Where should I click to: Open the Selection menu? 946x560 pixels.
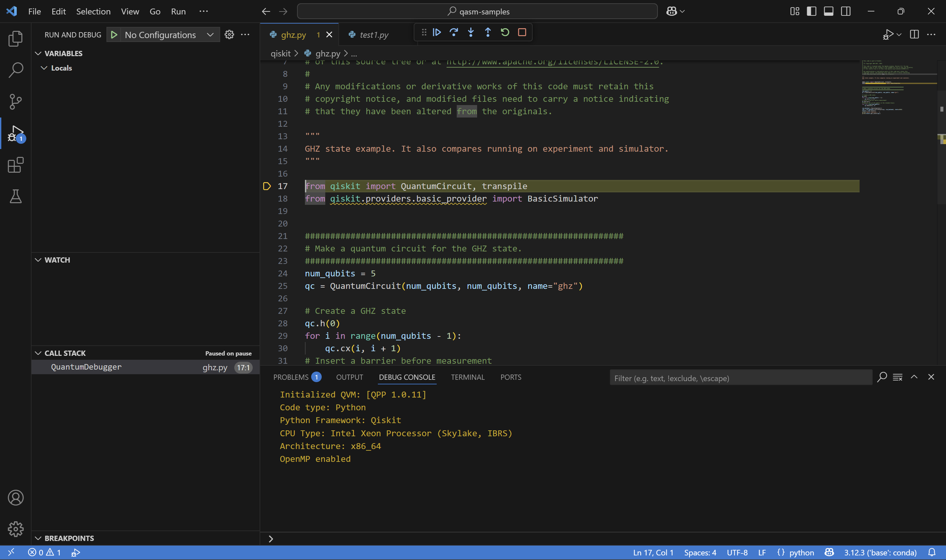93,11
